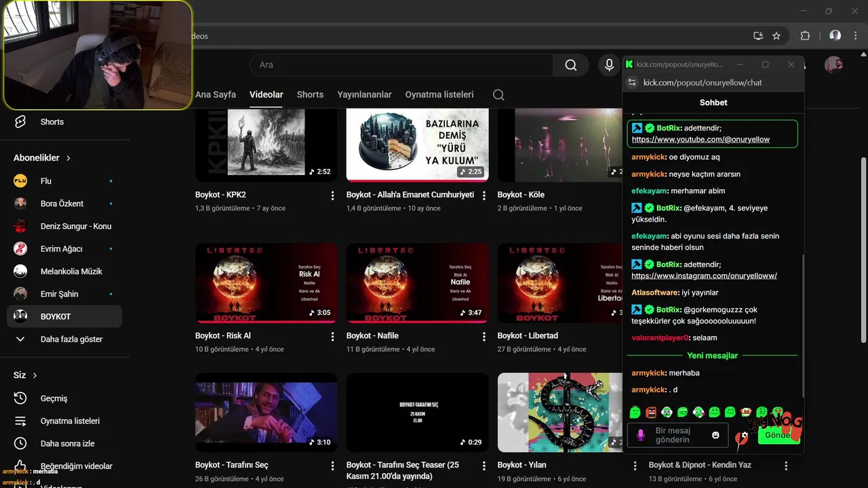Click Chrome's install app icon in address bar
Viewport: 868px width, 488px height.
point(758,36)
